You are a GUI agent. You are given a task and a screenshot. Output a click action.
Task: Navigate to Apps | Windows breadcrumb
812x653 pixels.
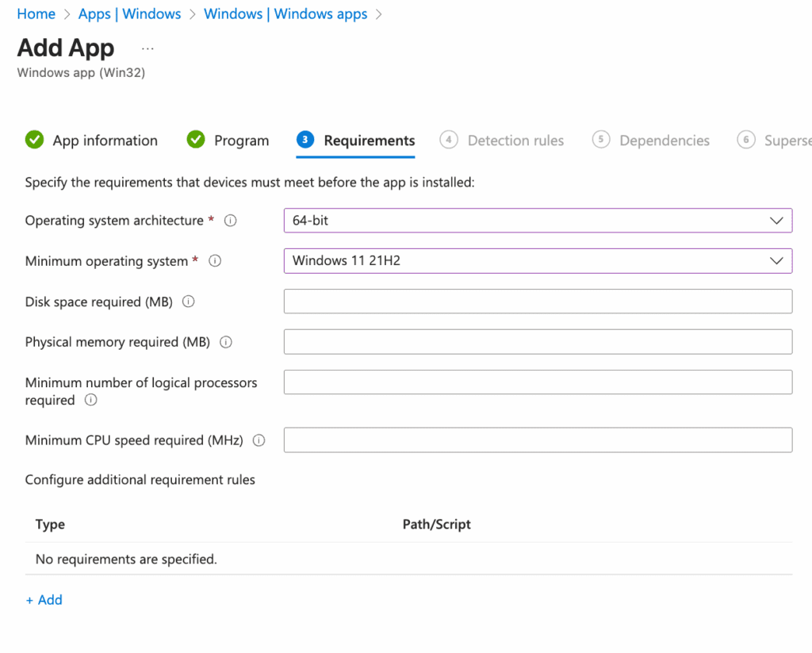pyautogui.click(x=129, y=14)
